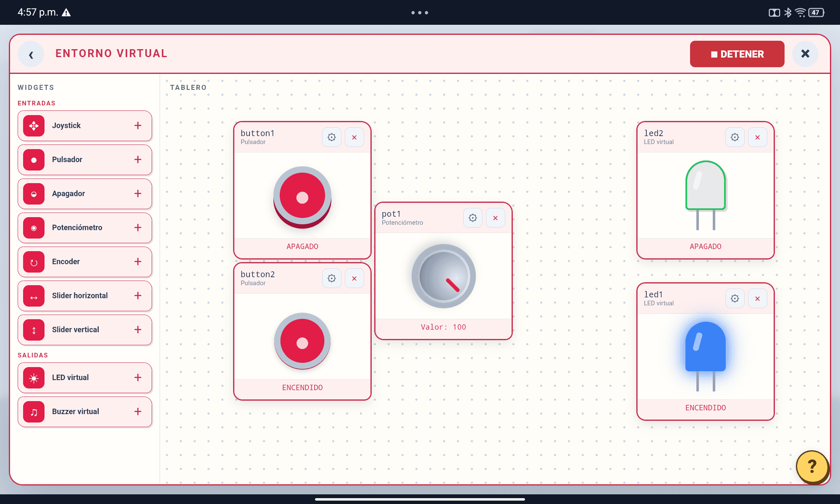Select the Encoder widget icon
Viewport: 840px width, 504px height.
pos(34,262)
